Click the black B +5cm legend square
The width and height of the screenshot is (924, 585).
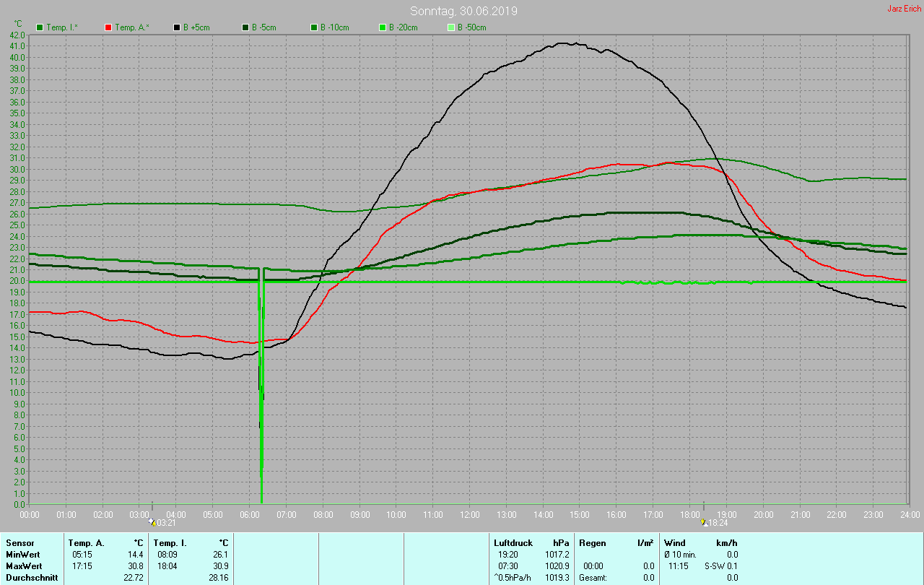pos(177,27)
